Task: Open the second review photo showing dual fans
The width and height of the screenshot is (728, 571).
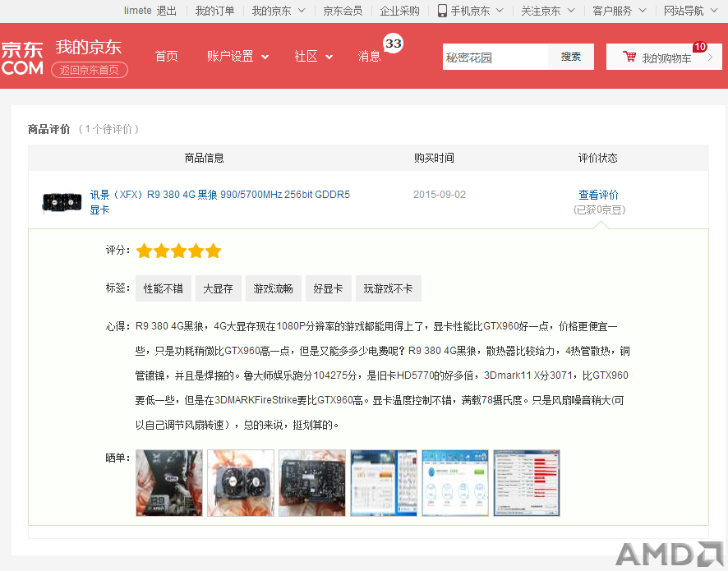Action: click(x=241, y=483)
